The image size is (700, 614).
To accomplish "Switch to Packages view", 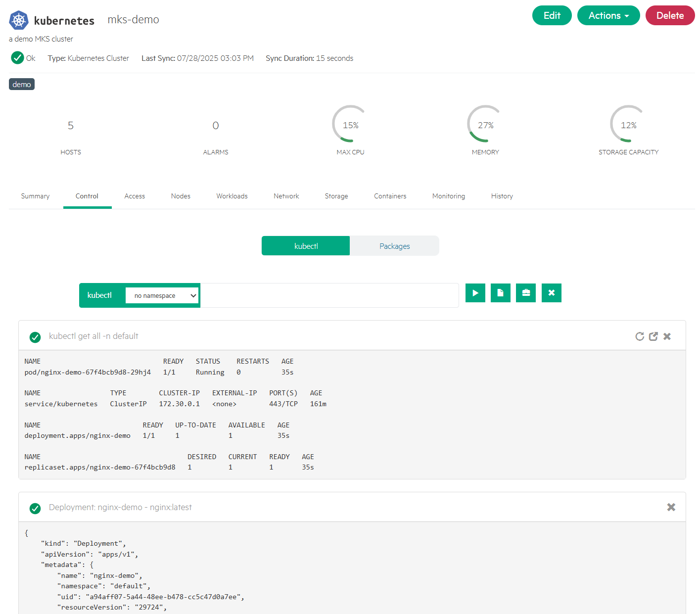I will click(394, 245).
